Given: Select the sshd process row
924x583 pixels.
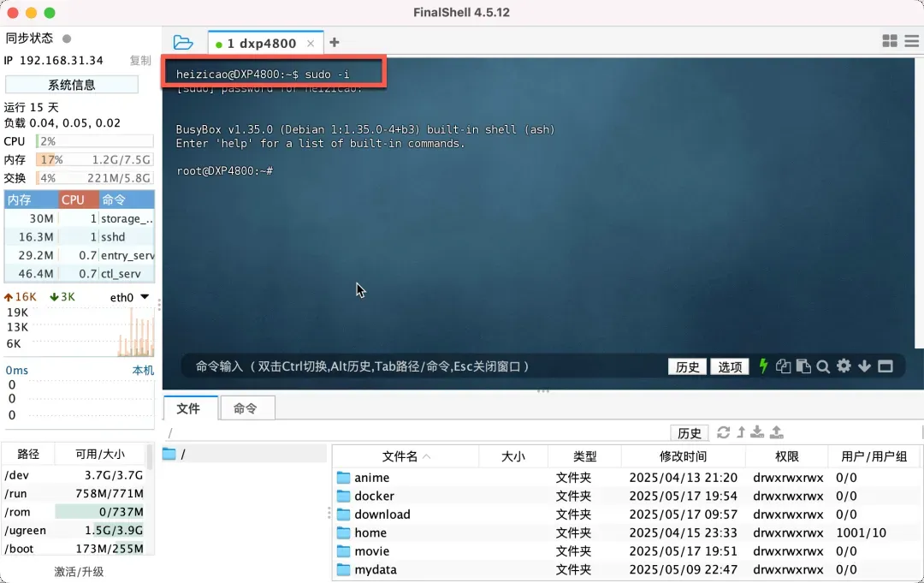Looking at the screenshot, I should [x=80, y=237].
